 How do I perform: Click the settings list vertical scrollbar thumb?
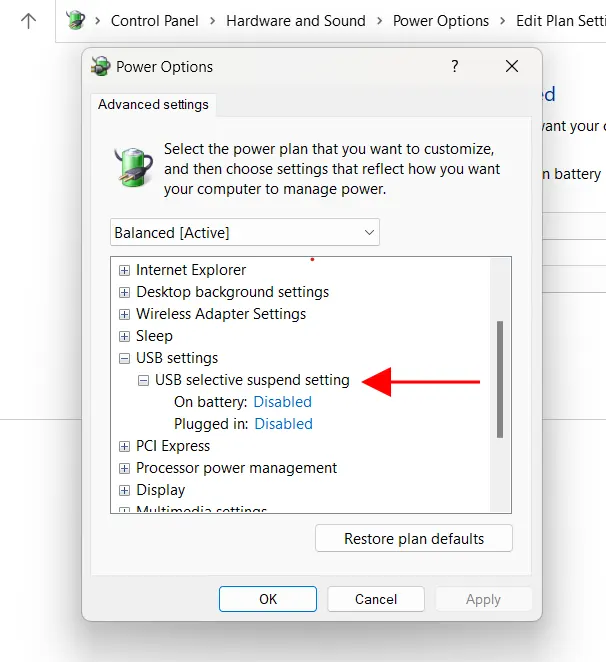500,380
